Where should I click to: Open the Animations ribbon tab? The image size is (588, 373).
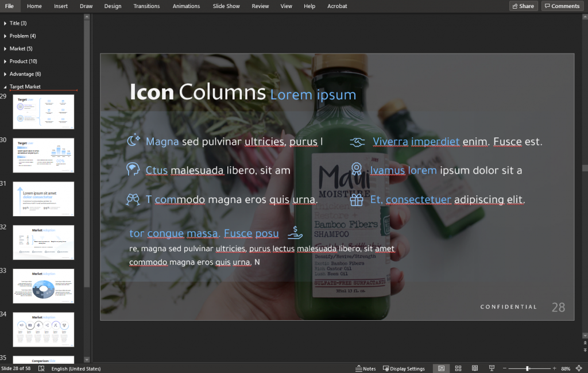pos(186,6)
